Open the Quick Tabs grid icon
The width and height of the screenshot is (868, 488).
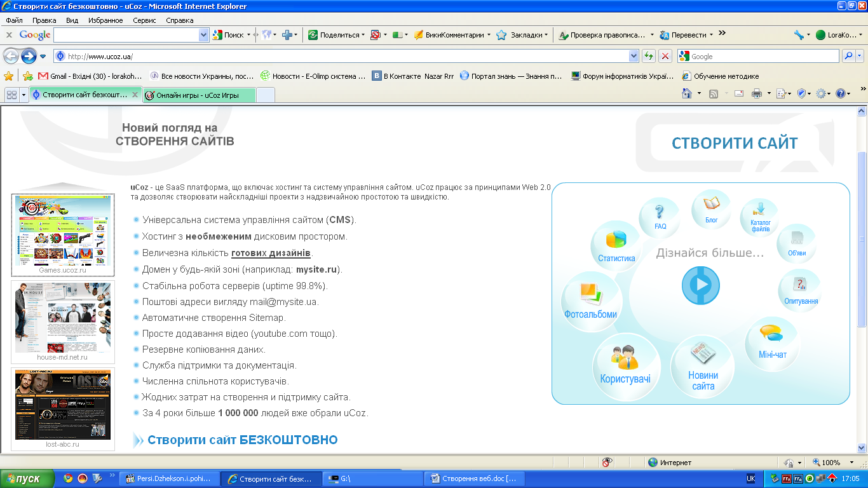(x=11, y=95)
